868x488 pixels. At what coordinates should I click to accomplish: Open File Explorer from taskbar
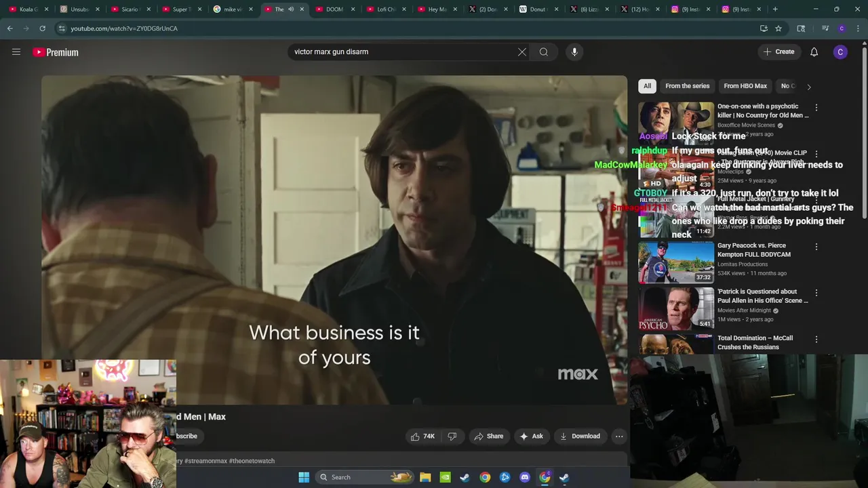(425, 477)
